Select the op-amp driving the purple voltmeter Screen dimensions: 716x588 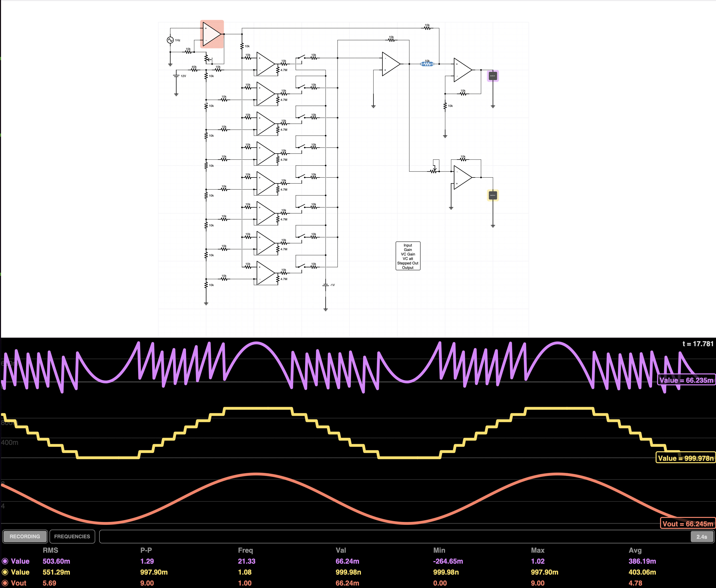click(x=463, y=70)
